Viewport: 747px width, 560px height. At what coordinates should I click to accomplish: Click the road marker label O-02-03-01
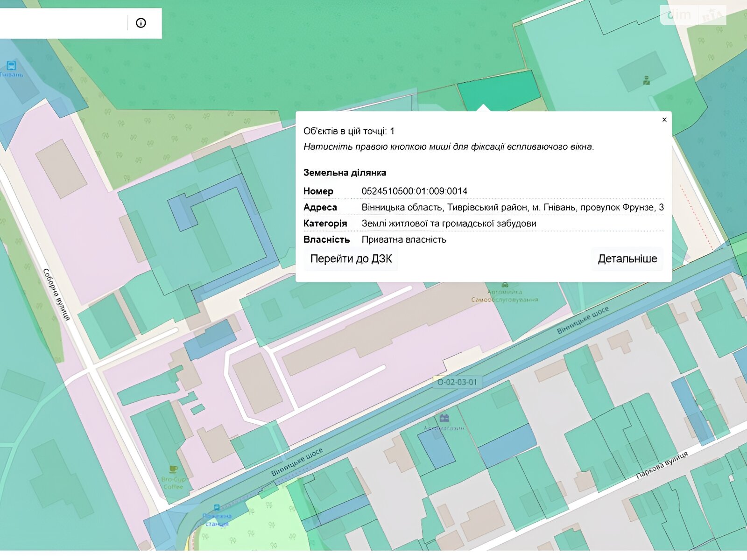(458, 382)
